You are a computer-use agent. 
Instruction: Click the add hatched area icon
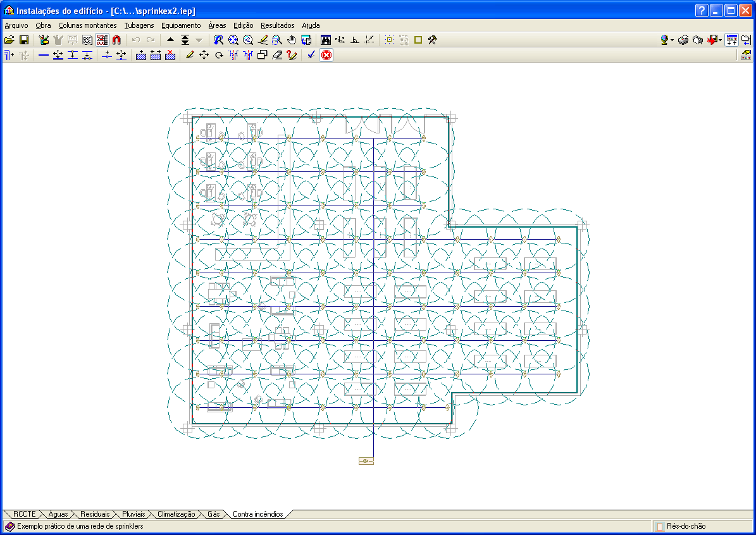click(141, 55)
